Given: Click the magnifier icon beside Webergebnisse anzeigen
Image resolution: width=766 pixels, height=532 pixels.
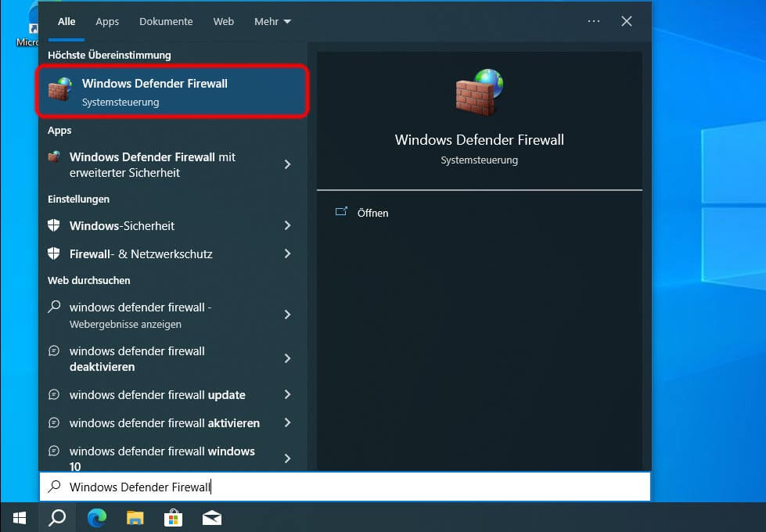Looking at the screenshot, I should (54, 307).
